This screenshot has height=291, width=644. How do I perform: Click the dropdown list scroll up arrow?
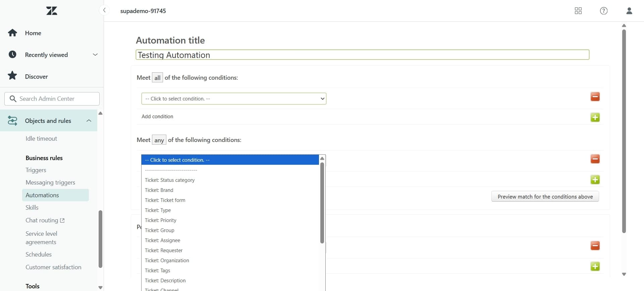(322, 158)
